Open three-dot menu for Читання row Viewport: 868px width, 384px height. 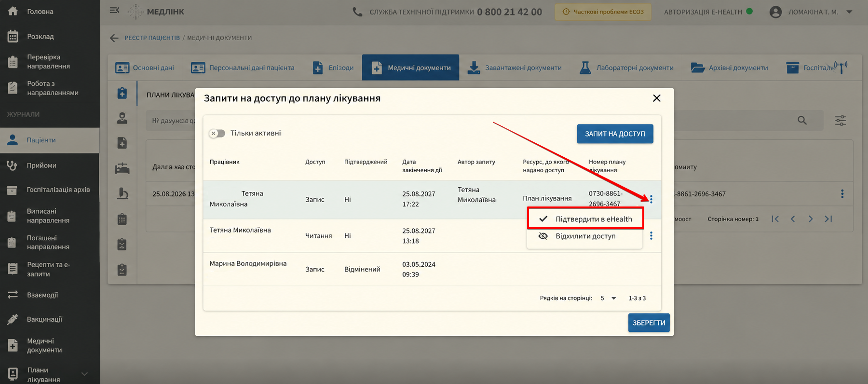click(x=651, y=236)
